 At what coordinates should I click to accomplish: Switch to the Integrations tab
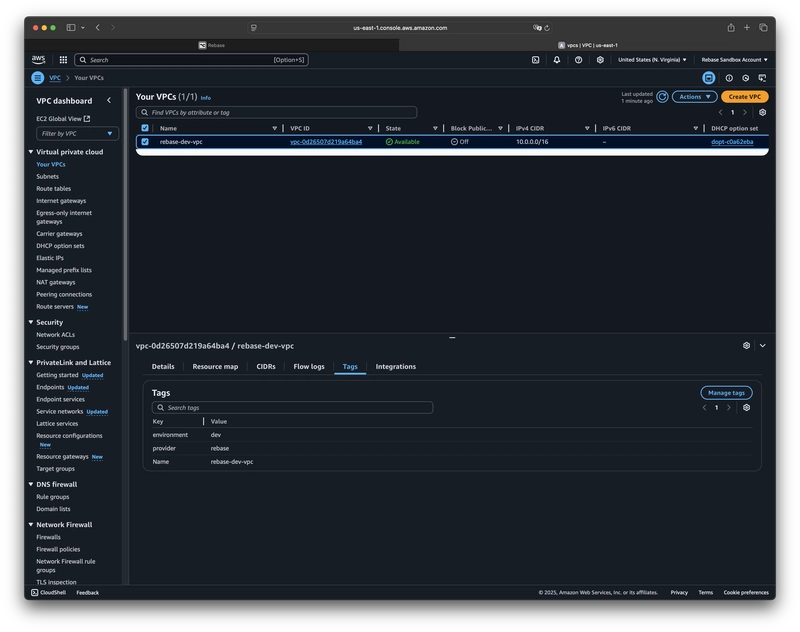point(395,366)
